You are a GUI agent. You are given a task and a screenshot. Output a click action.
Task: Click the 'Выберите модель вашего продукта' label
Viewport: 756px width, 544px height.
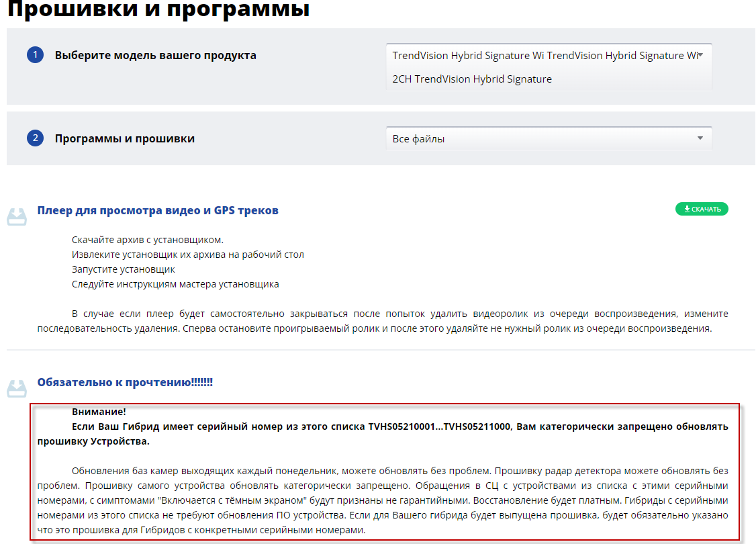pos(155,55)
